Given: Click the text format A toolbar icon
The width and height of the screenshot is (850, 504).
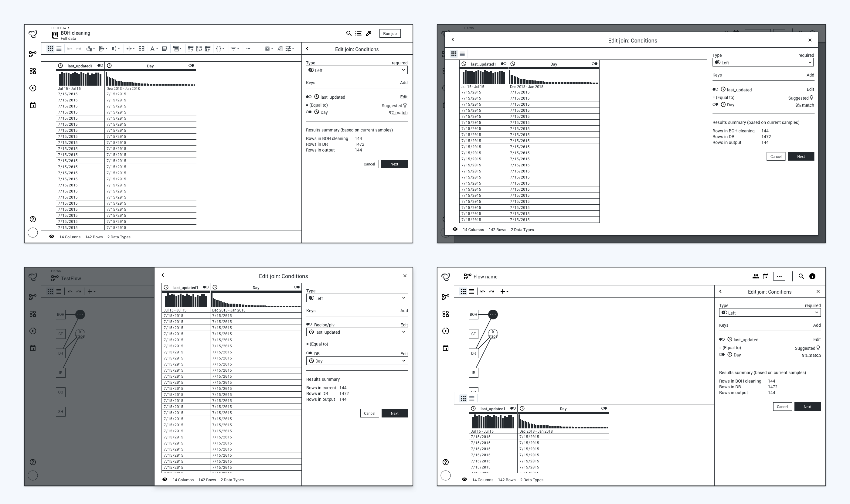Looking at the screenshot, I should point(152,49).
